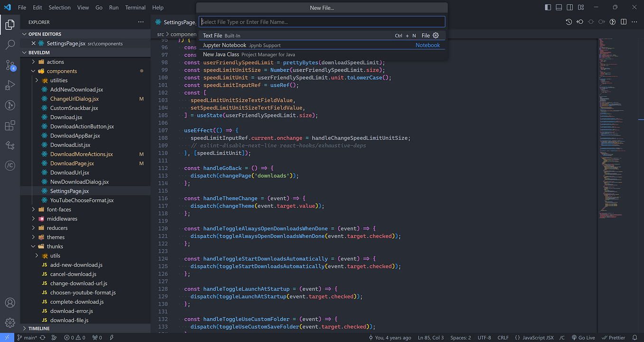The height and width of the screenshot is (342, 644).
Task: Click the Explorer icon in the activity bar
Action: pos(10,25)
